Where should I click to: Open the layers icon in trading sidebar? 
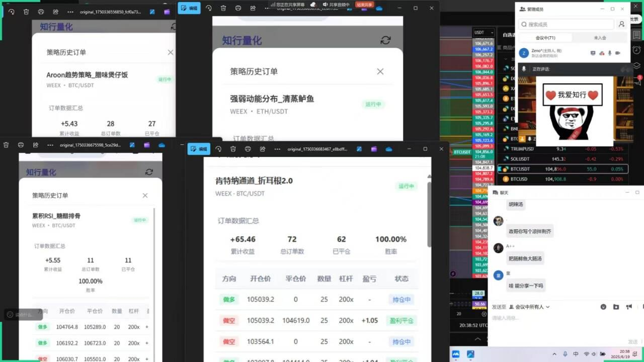point(636,65)
